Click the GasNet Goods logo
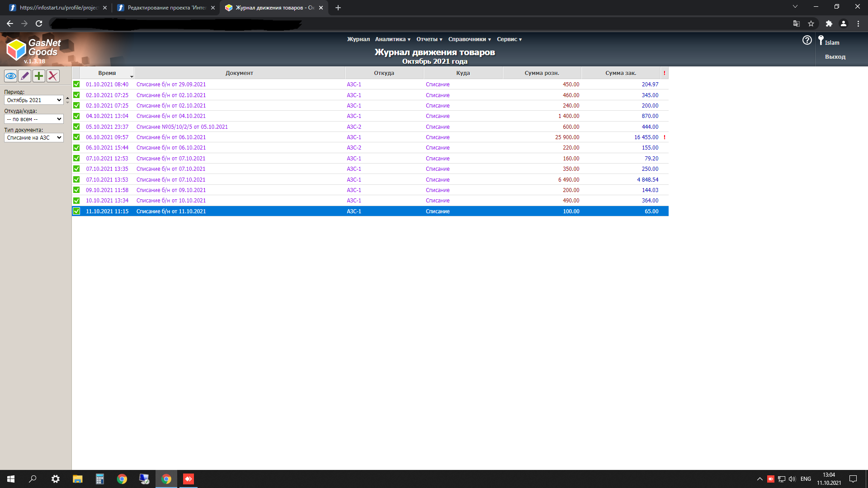 pos(34,50)
